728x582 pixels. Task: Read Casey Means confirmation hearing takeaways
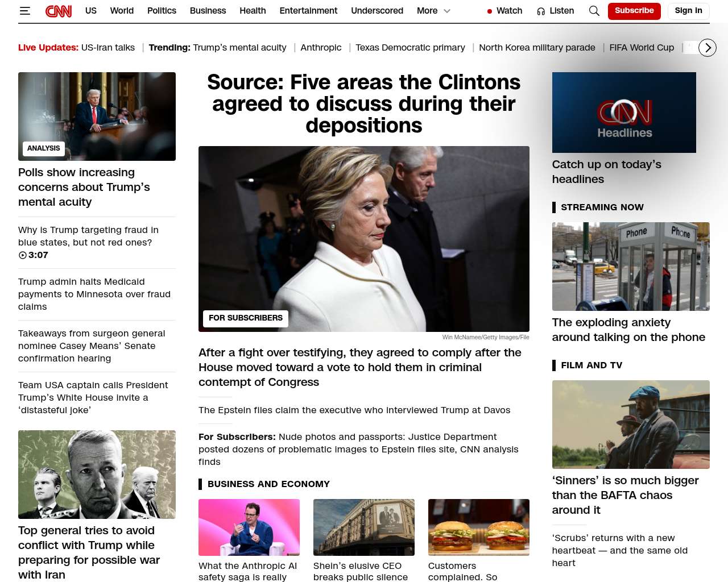pyautogui.click(x=92, y=346)
